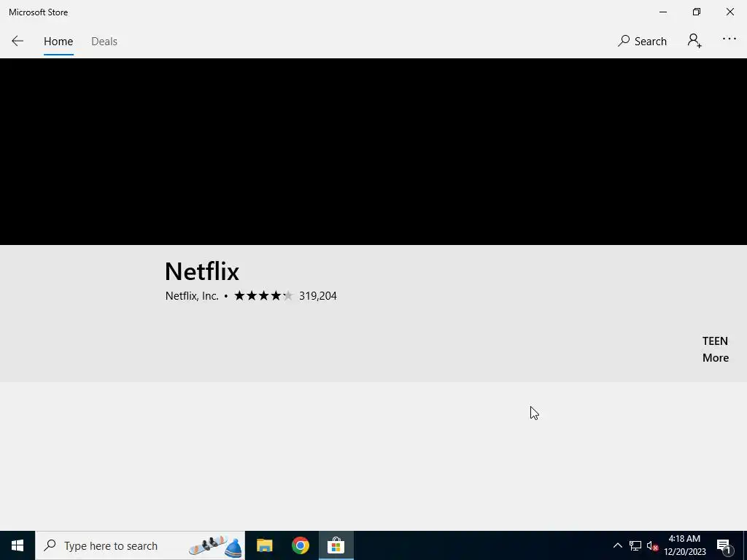Switch to the Deals tab
This screenshot has width=747, height=560.
click(104, 42)
